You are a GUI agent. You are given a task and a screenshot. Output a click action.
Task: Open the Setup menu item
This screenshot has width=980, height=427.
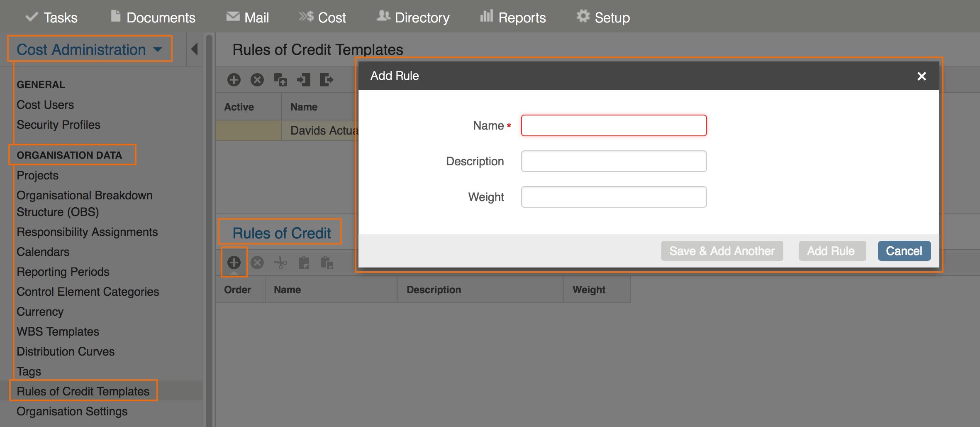click(x=603, y=17)
